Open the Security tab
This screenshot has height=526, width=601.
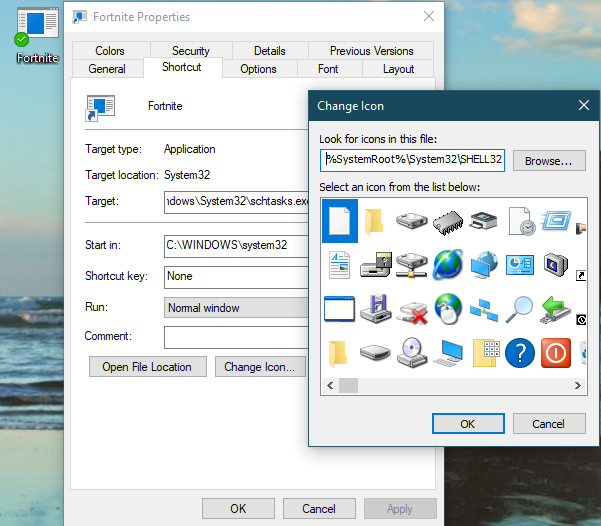tap(191, 51)
